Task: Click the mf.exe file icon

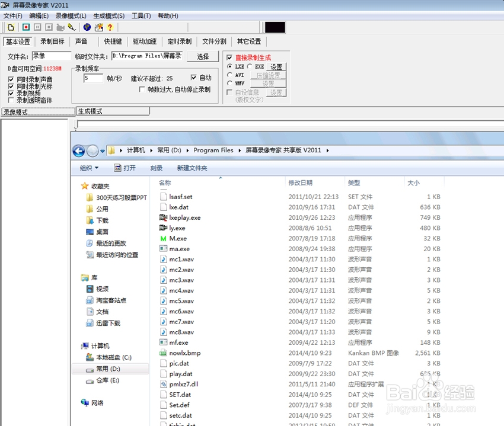Action: click(163, 342)
